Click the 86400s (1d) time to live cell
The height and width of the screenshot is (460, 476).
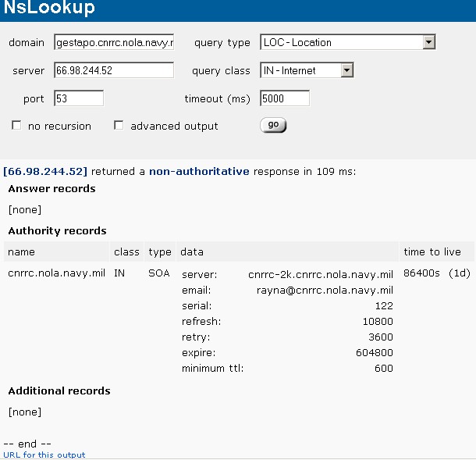[x=437, y=273]
